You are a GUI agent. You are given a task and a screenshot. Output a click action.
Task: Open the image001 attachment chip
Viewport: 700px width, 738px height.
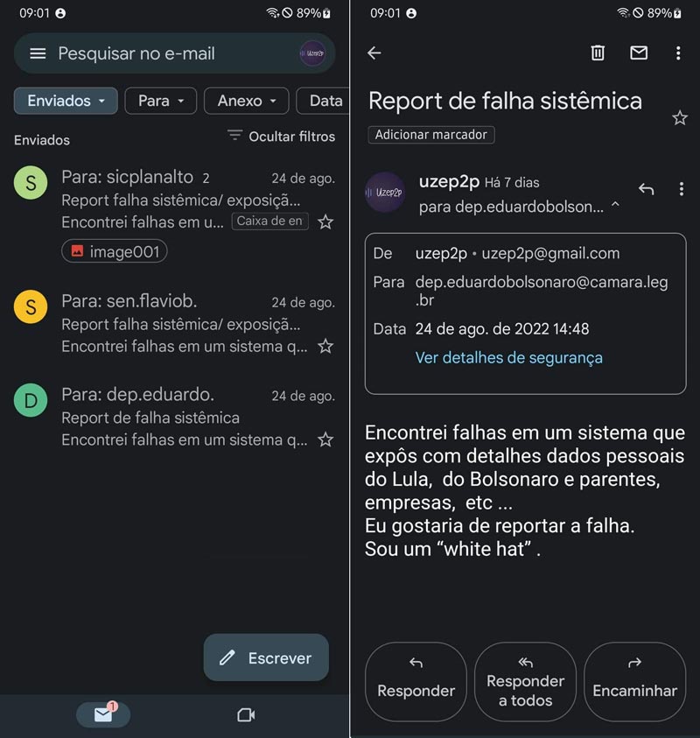point(115,251)
